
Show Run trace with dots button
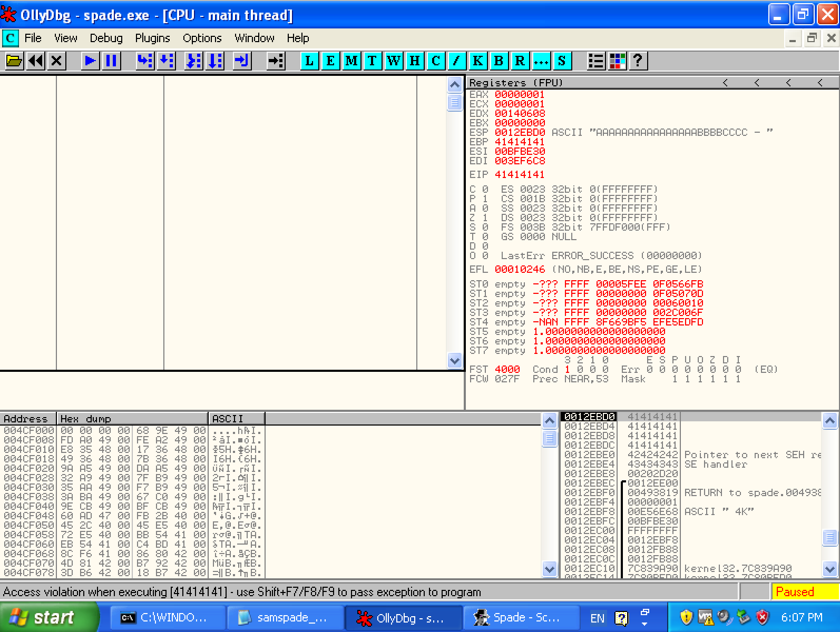point(541,61)
